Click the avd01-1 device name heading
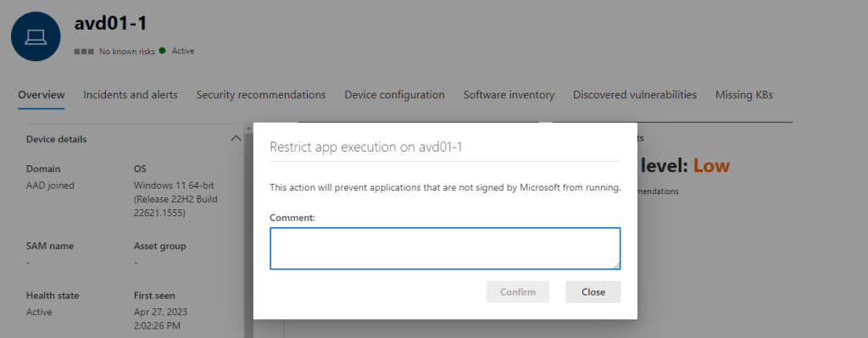This screenshot has width=868, height=338. [x=110, y=23]
